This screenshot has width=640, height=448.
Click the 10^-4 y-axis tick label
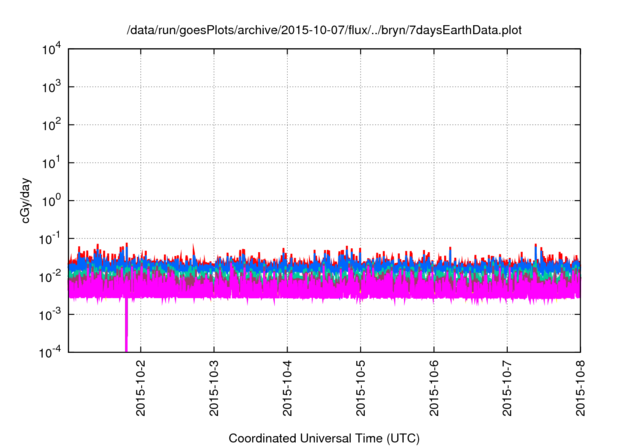tap(50, 352)
